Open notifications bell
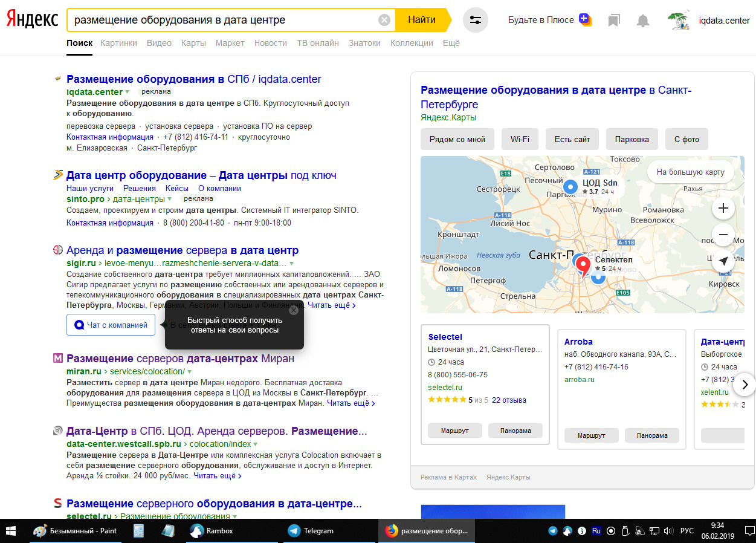Image resolution: width=756 pixels, height=543 pixels. pos(643,21)
